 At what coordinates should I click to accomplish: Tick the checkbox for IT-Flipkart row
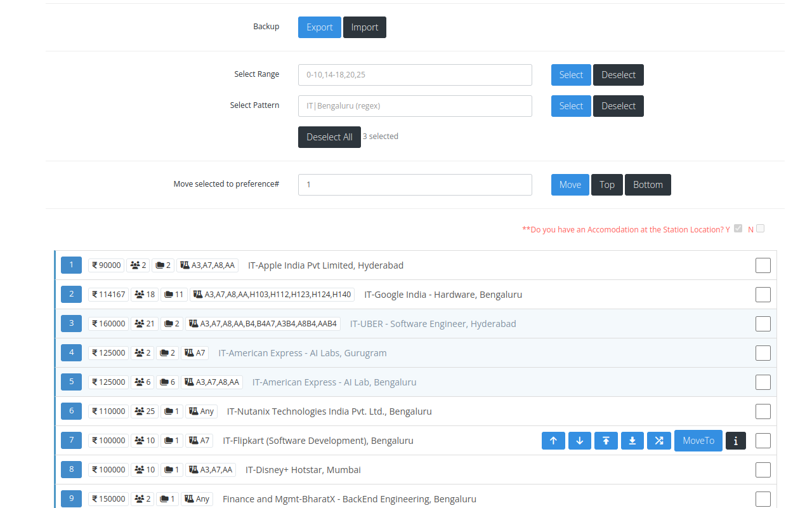[763, 441]
